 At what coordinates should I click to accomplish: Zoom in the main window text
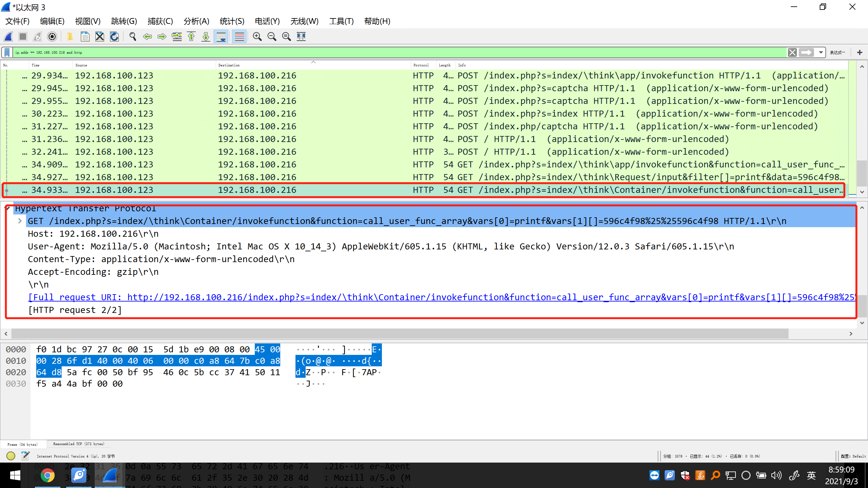[x=257, y=37]
